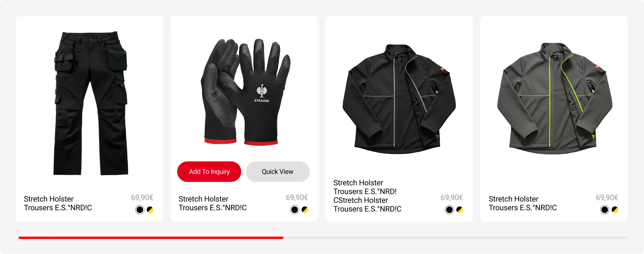Viewport: 644px width, 254px height.
Task: Click the red Add To Inquiry button
Action: [x=209, y=172]
